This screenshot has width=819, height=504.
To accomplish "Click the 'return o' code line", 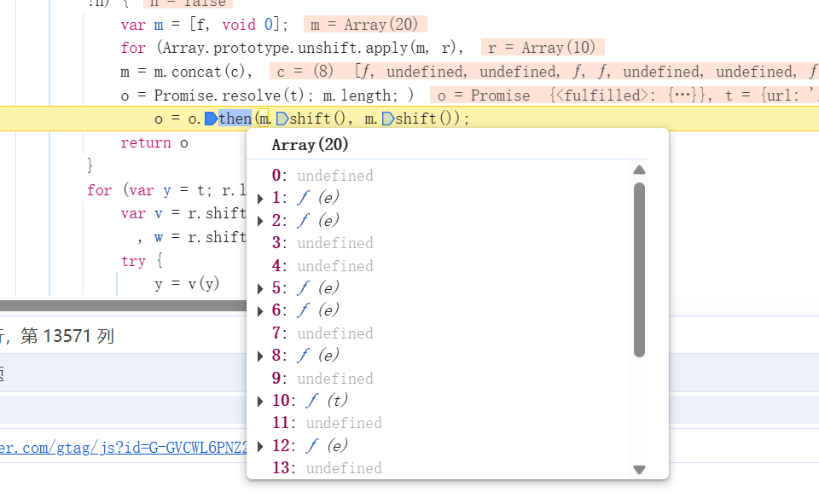I will pos(154,143).
